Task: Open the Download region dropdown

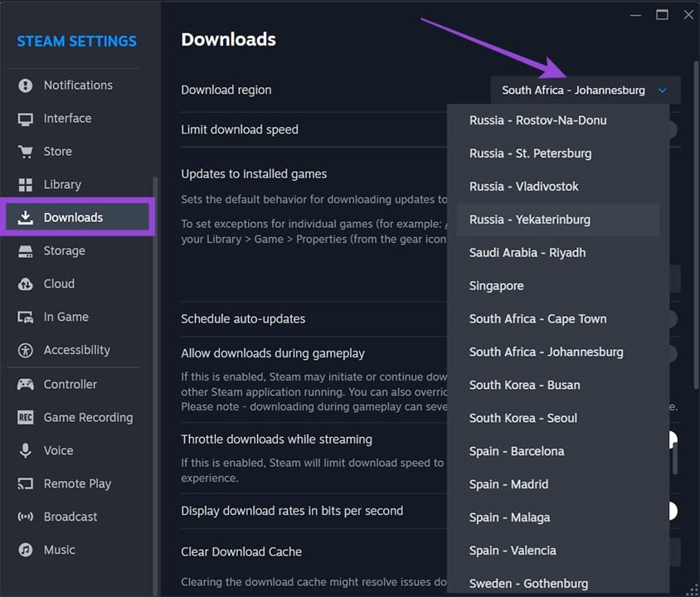Action: [585, 90]
